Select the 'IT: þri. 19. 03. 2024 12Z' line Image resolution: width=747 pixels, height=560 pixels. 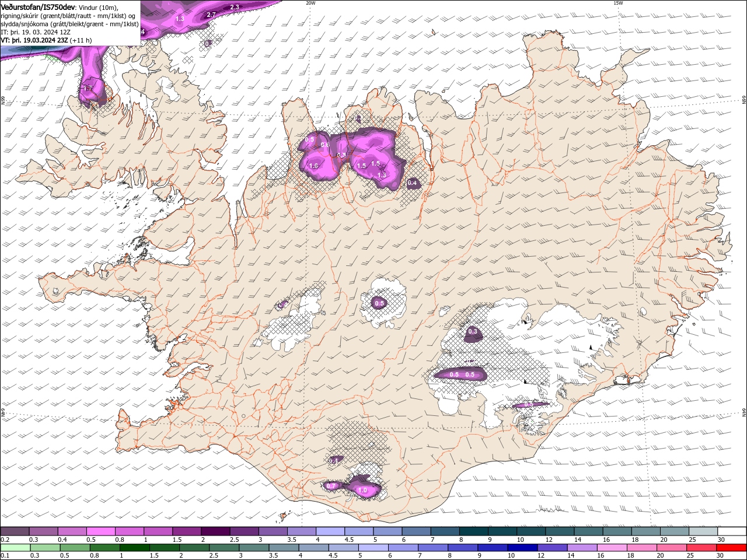pos(36,32)
